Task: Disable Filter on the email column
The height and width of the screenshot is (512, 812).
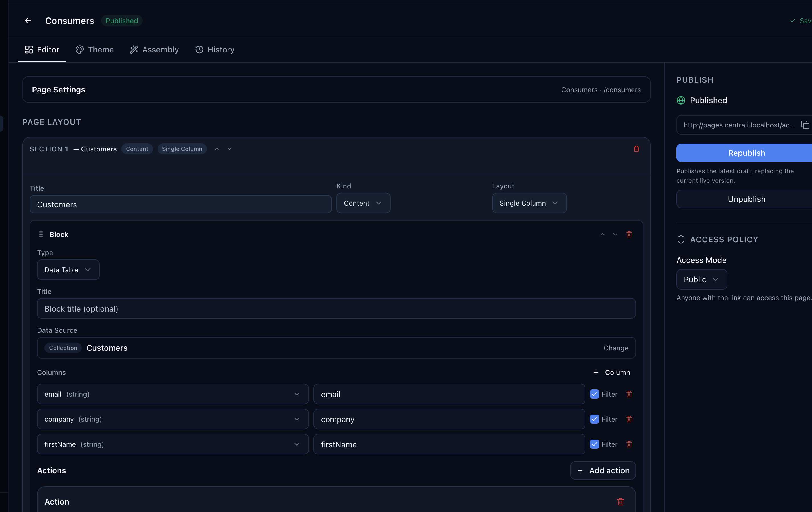Action: point(594,394)
